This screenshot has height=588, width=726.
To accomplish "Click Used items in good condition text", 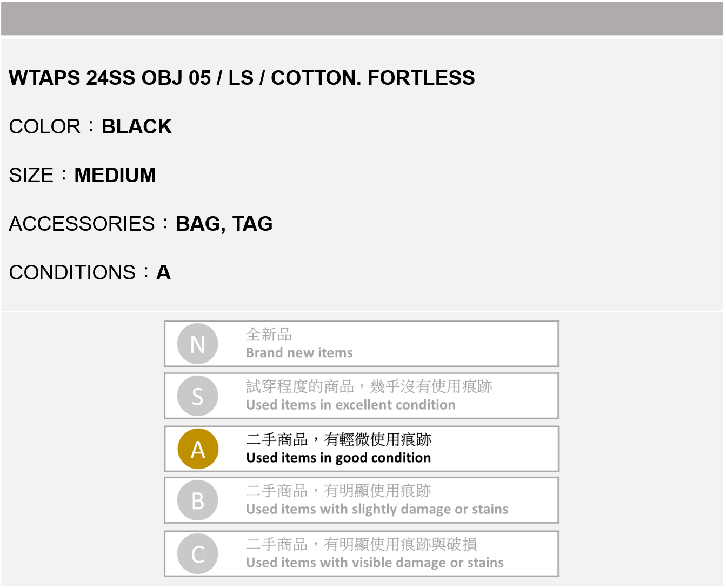I will (x=338, y=458).
